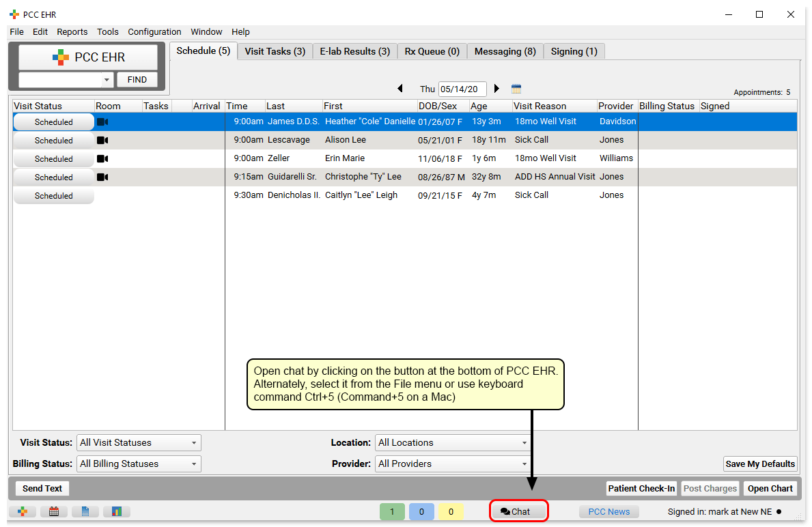This screenshot has height=527, width=812.
Task: Click the schedule date field 05/14/20
Action: coord(462,89)
